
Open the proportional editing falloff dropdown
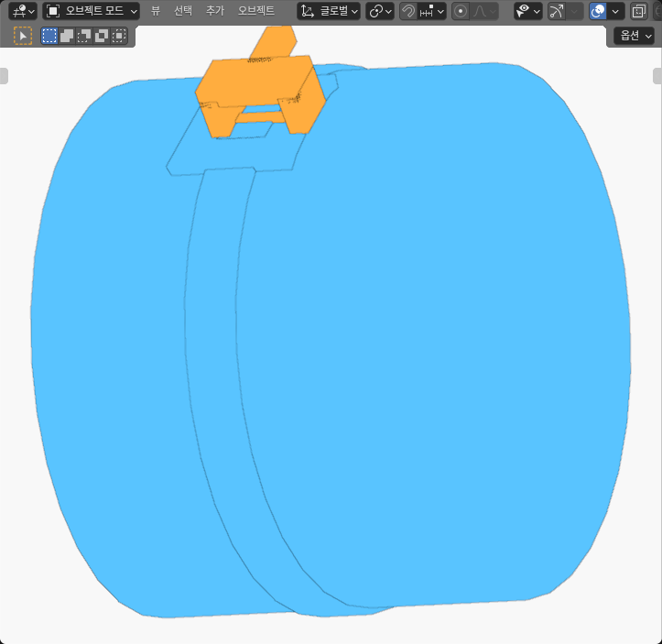click(484, 11)
